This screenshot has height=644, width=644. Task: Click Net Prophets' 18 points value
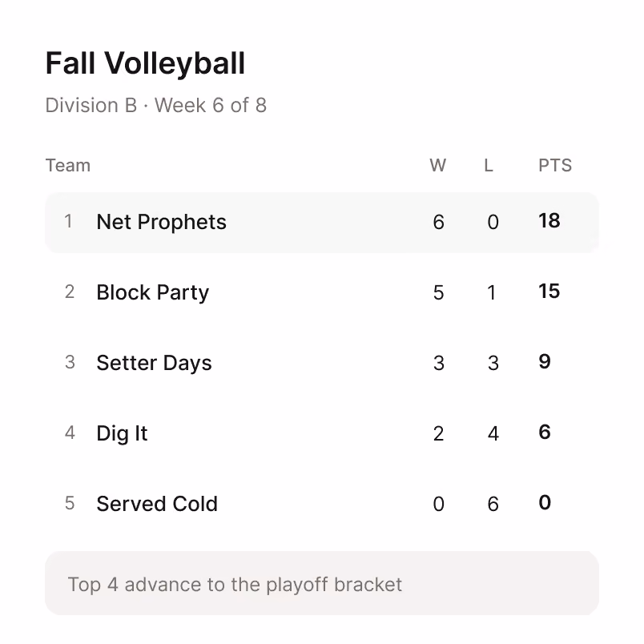pos(549,221)
